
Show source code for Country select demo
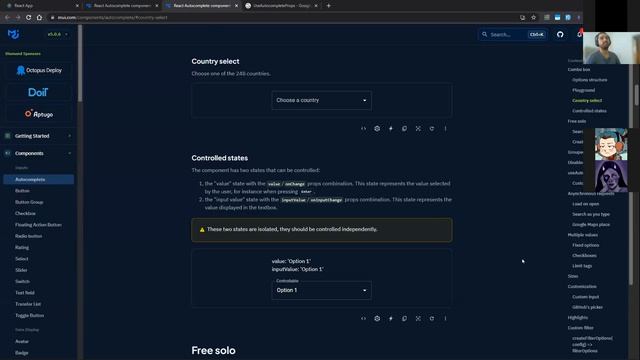click(363, 129)
